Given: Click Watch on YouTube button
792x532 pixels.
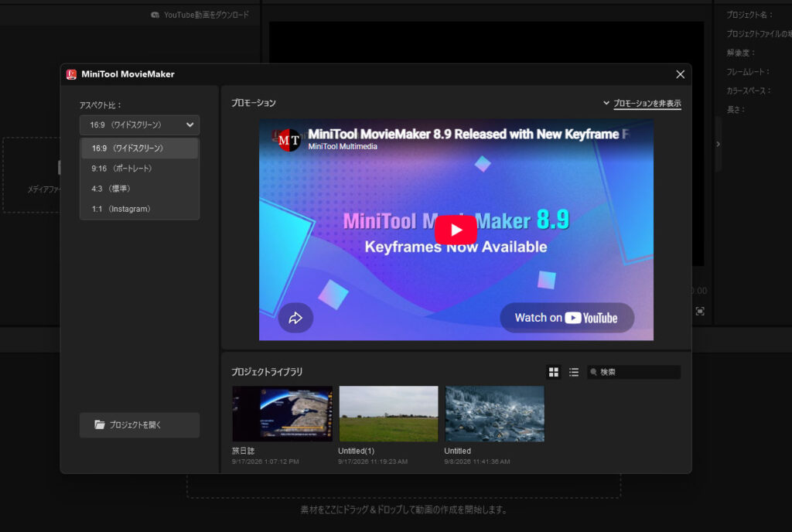Looking at the screenshot, I should click(x=567, y=318).
